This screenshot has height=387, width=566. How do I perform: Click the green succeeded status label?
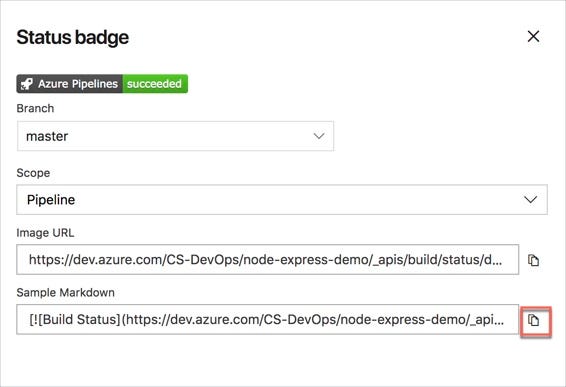(x=155, y=84)
